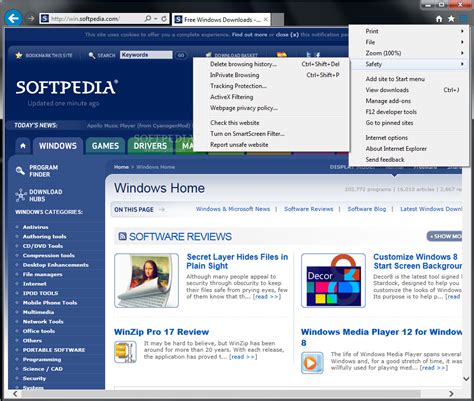Choose Turn on SmartScreen Filter
Screen dimensions: 474x401
click(271, 134)
